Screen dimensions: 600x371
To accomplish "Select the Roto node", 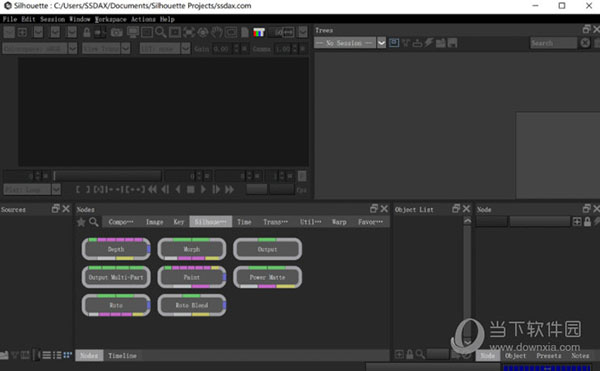I will click(x=116, y=305).
